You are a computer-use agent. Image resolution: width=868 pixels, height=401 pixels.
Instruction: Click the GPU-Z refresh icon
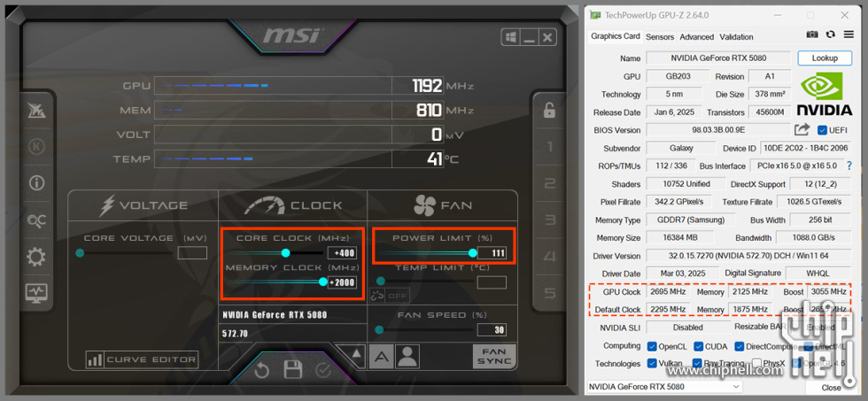point(831,35)
